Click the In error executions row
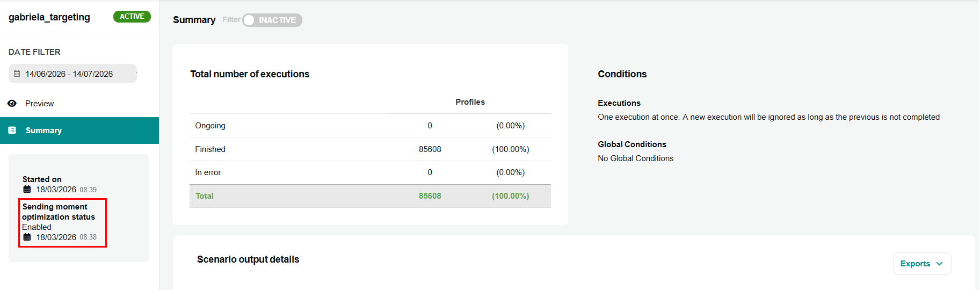This screenshot has height=290, width=980. pos(370,172)
